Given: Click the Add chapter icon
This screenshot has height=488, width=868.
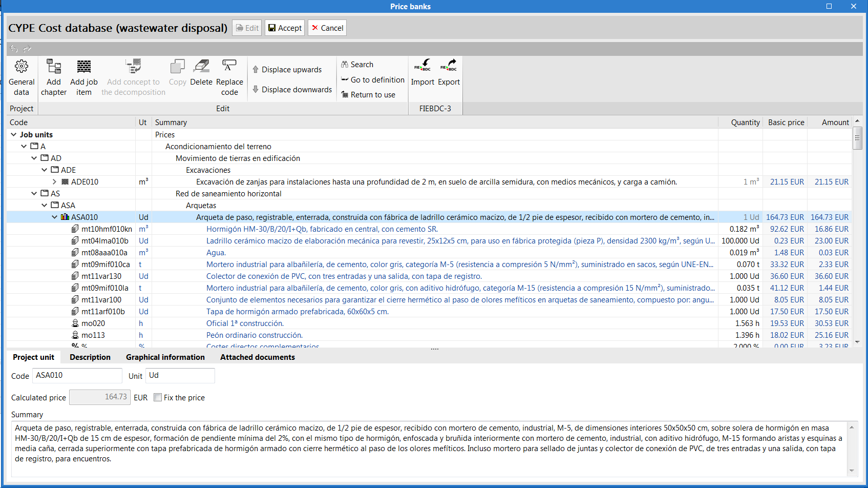Looking at the screenshot, I should click(x=53, y=76).
